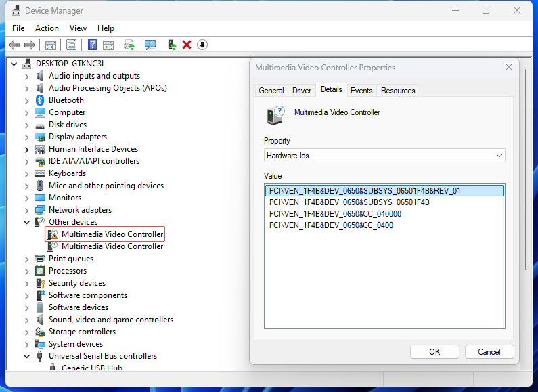Click the toolbar Properties icon
This screenshot has width=538, height=392.
71,45
